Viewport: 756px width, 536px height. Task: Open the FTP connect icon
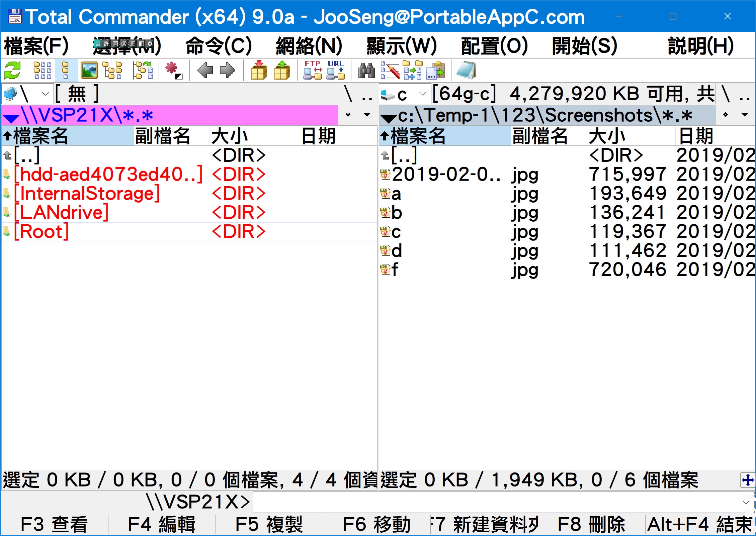(x=313, y=70)
